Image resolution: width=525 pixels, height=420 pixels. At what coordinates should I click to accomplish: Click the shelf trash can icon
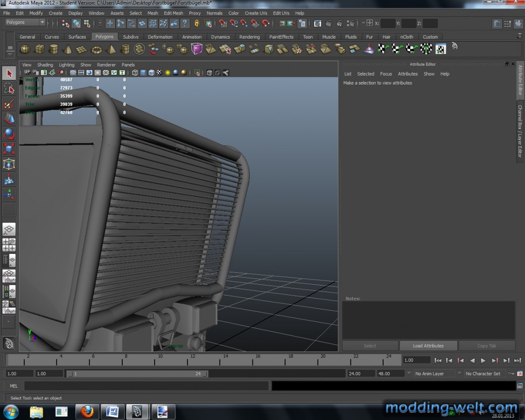coord(519,35)
